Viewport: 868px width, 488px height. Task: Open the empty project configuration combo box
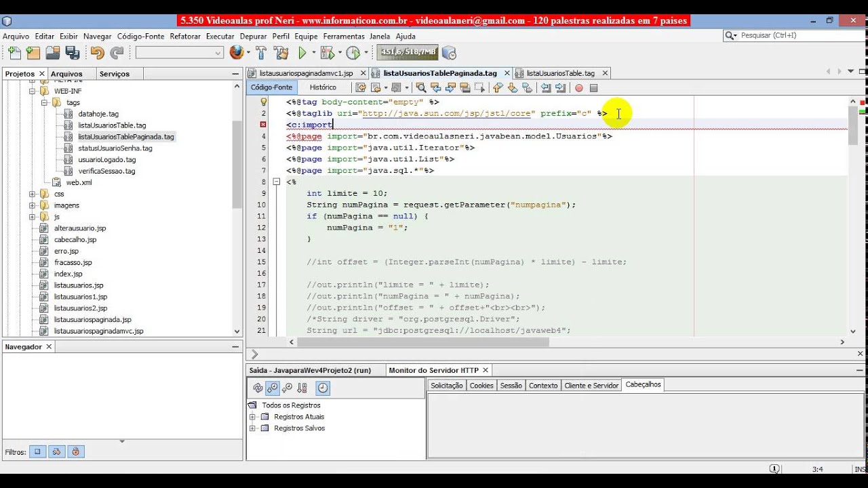pos(180,53)
